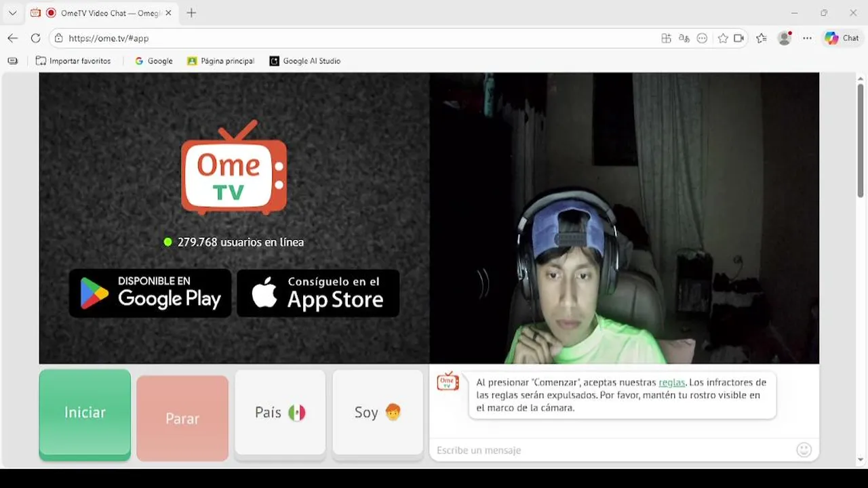Open Importar favoritos bookmark
The image size is (868, 488).
click(73, 61)
